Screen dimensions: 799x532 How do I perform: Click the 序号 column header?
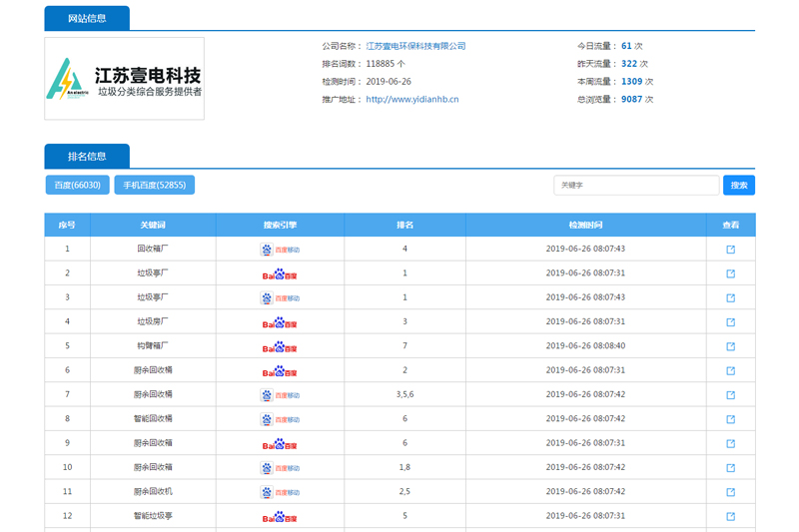(x=67, y=225)
